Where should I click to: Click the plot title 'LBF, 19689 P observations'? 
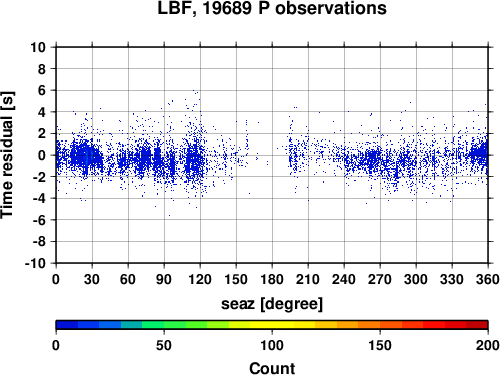click(272, 8)
